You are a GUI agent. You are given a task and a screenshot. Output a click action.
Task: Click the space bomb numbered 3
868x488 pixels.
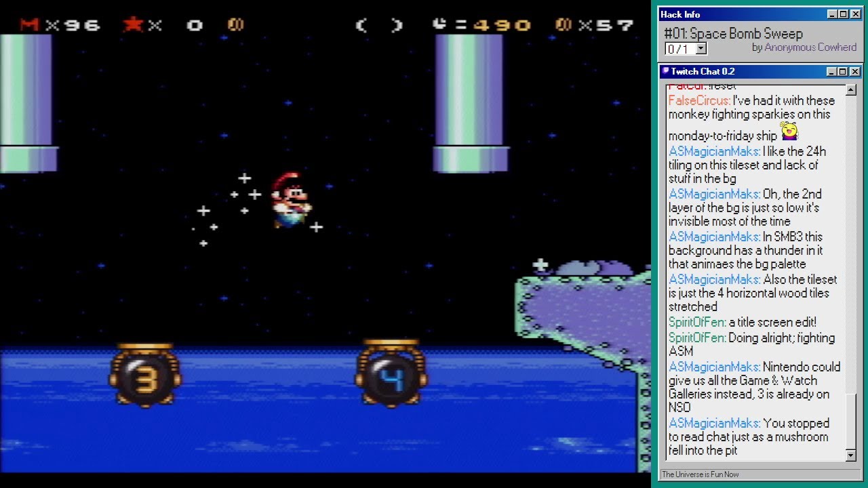tap(145, 375)
